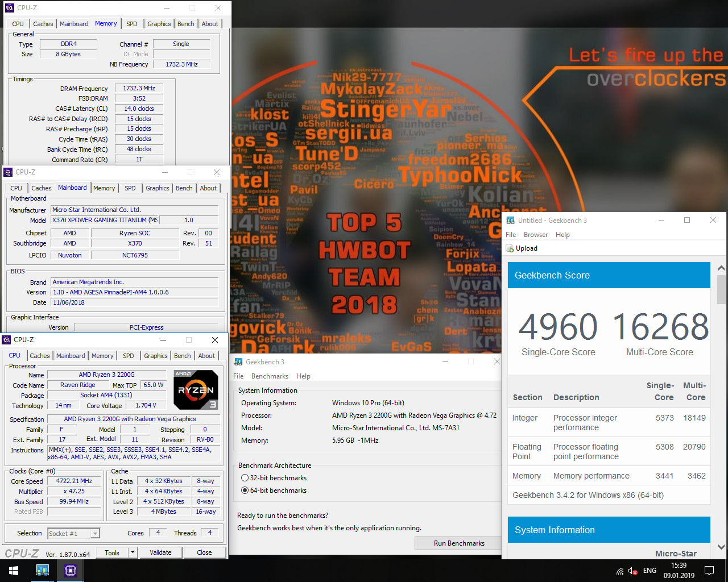Select 32-bit benchmarks radio button

tap(245, 478)
